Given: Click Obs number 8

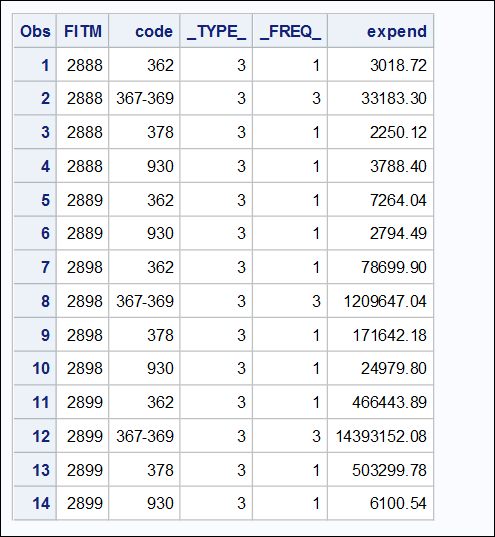Looking at the screenshot, I should coord(45,301).
